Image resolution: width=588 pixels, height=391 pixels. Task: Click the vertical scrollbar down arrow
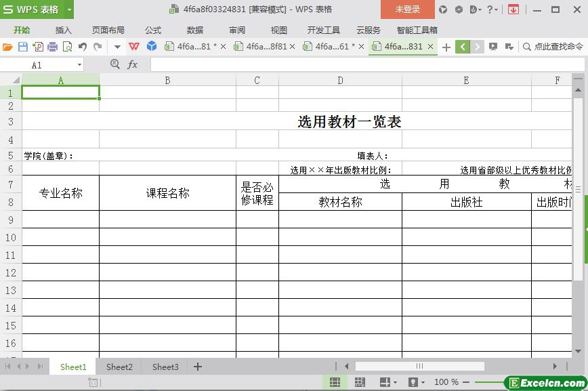pyautogui.click(x=578, y=351)
